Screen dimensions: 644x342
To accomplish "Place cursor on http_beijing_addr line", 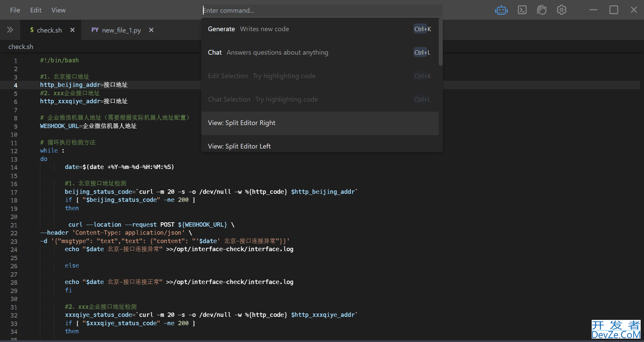I will 84,85.
